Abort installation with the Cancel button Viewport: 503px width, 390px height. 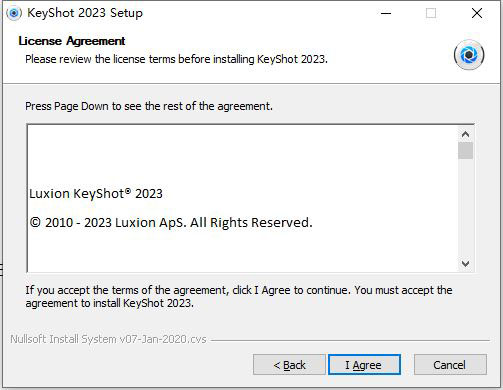pos(450,365)
